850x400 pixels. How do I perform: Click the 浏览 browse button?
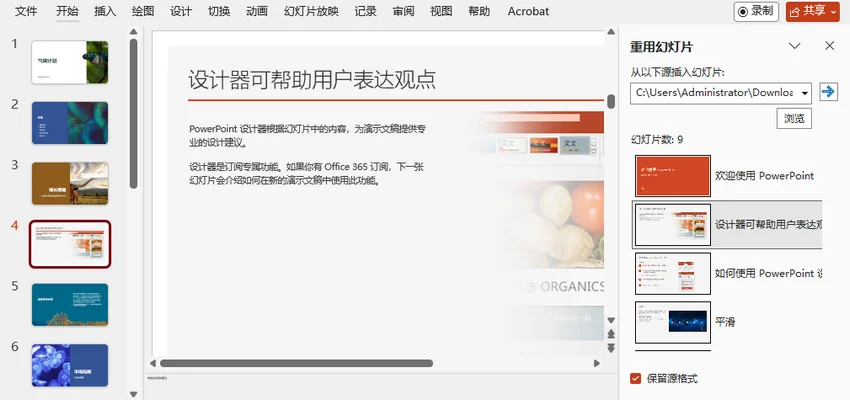point(794,118)
